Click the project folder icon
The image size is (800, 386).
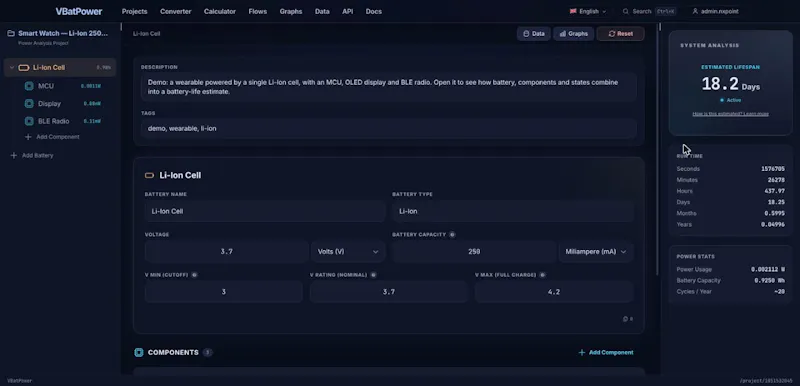[11, 33]
